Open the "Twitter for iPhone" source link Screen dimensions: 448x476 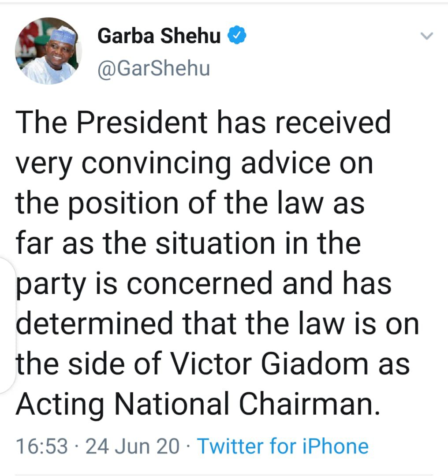282,446
